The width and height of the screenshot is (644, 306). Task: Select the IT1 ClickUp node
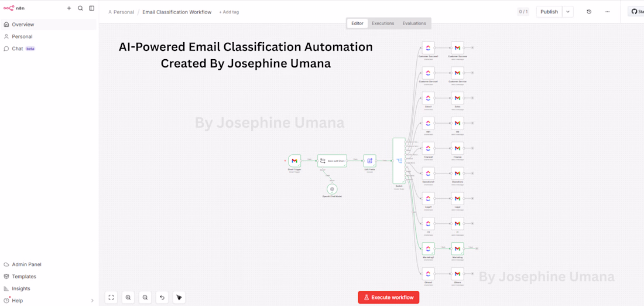coord(429,223)
